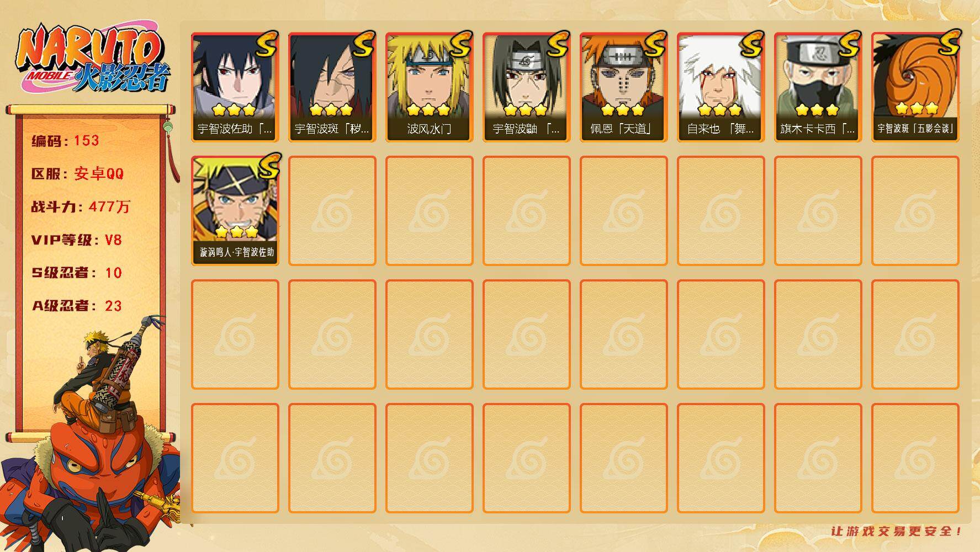
Task: Select the 旗木卡卡西 ninja card
Action: coord(818,87)
